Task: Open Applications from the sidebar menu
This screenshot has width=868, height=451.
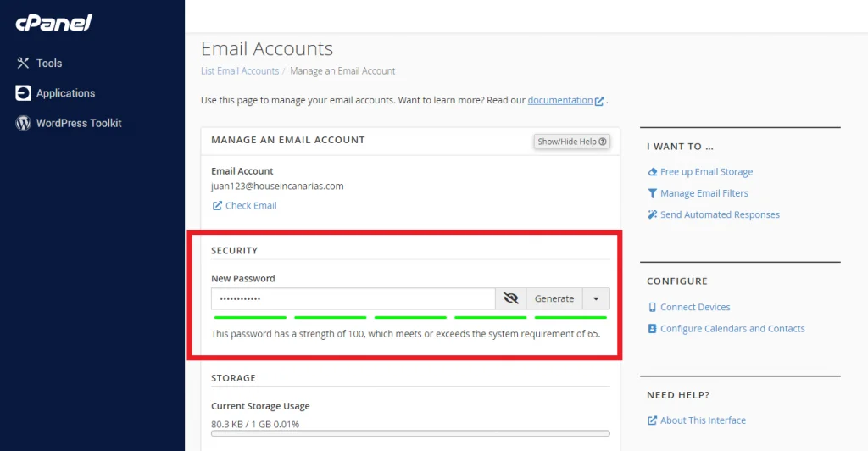Action: tap(66, 93)
